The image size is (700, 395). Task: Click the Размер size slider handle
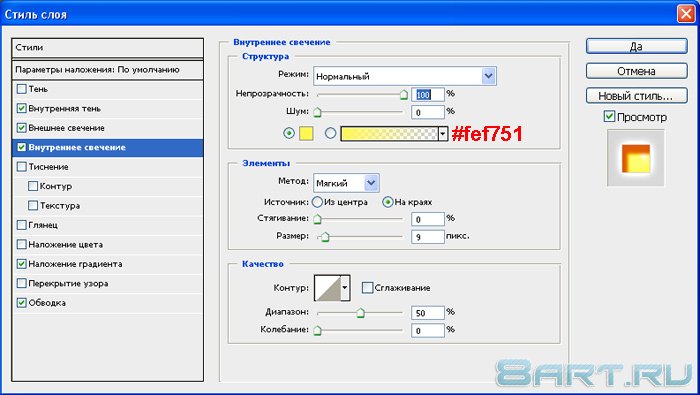tap(325, 237)
